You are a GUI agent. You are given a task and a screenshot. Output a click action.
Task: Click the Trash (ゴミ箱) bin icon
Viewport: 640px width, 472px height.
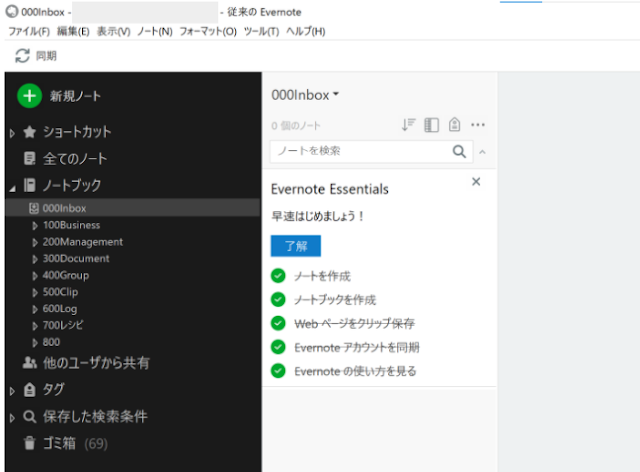[x=29, y=443]
